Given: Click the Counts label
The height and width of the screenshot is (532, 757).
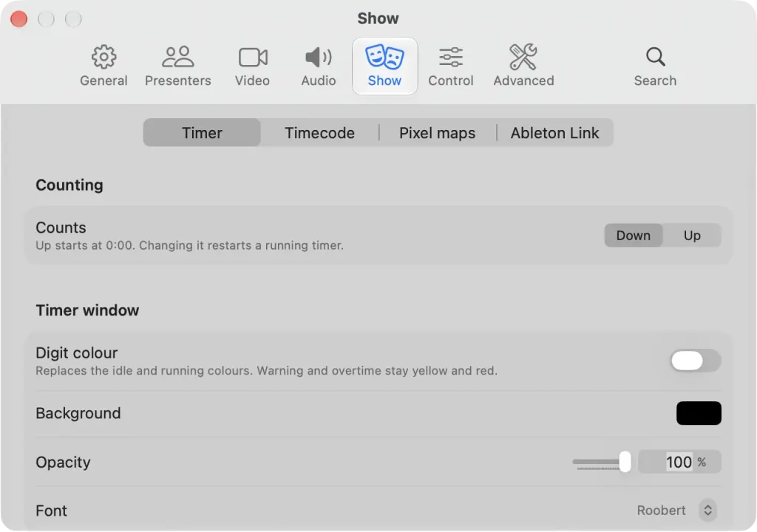Looking at the screenshot, I should point(61,228).
